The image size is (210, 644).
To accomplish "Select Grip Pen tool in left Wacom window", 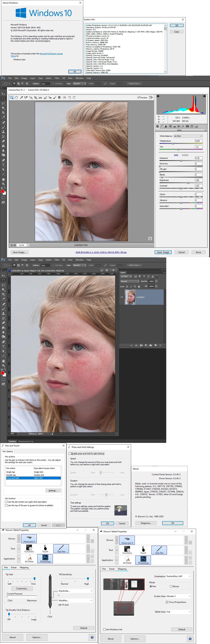I will click(61, 549).
